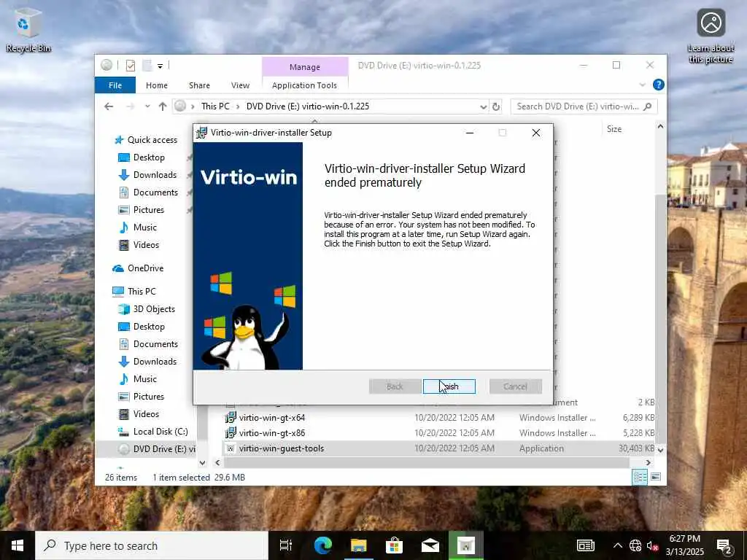Open the recent locations dropdown arrow
The width and height of the screenshot is (747, 560).
coord(147,106)
